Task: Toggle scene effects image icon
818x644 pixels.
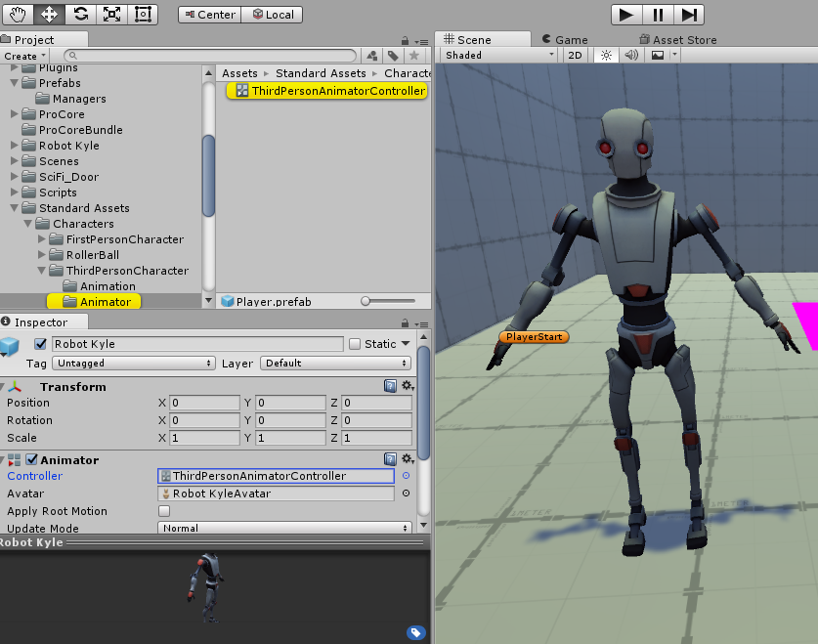Action: click(658, 56)
